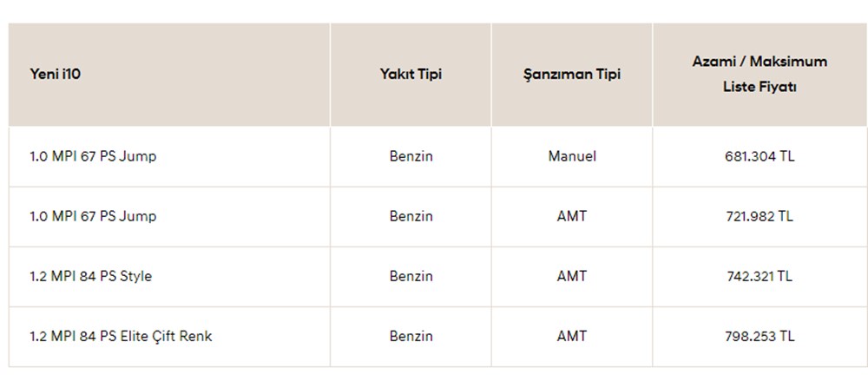Select the "Yakıt Tipi" column header

(x=411, y=75)
